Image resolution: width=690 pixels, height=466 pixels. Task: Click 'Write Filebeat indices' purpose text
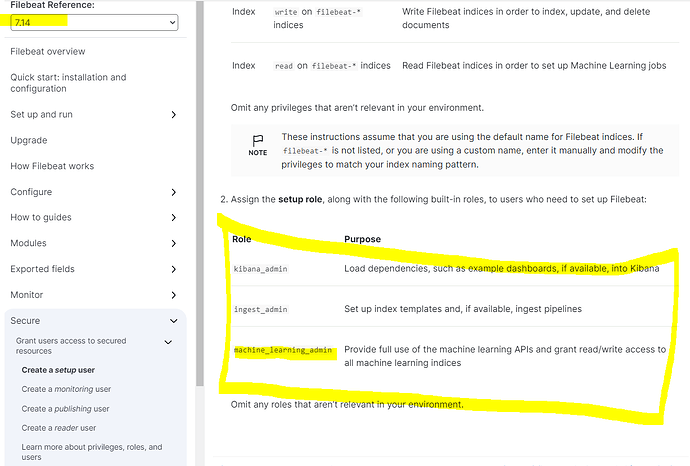click(x=526, y=18)
